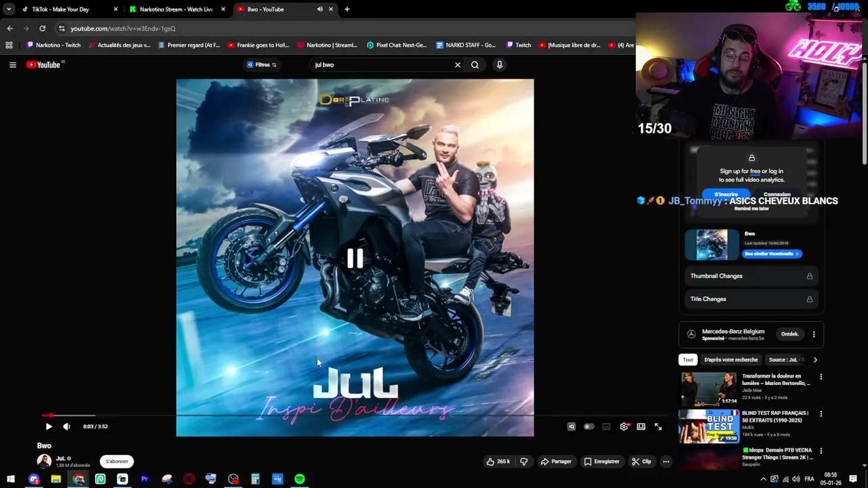The height and width of the screenshot is (488, 868).
Task: Click the See similar thumbnails button
Action: (772, 253)
